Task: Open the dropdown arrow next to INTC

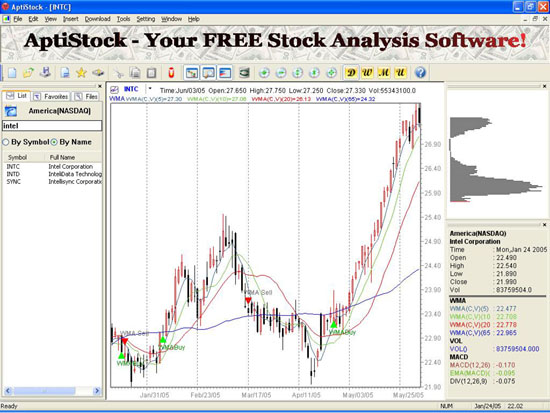Action: pyautogui.click(x=150, y=89)
